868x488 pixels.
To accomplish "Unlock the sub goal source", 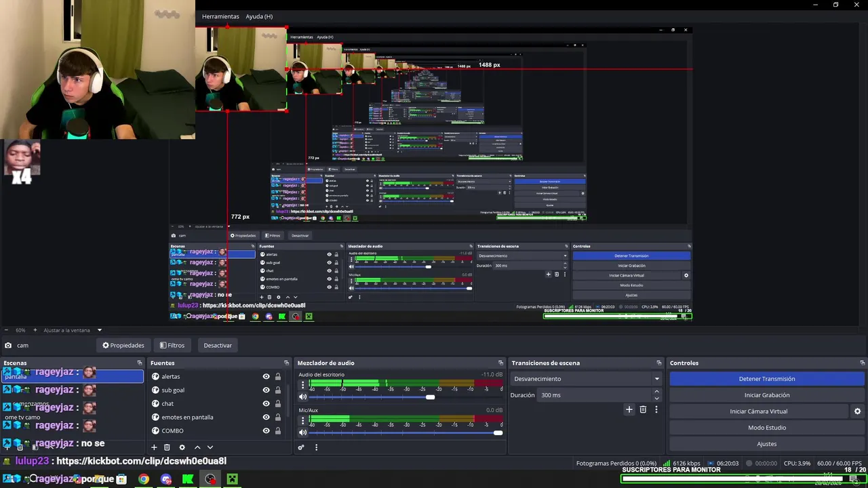I will (x=277, y=390).
